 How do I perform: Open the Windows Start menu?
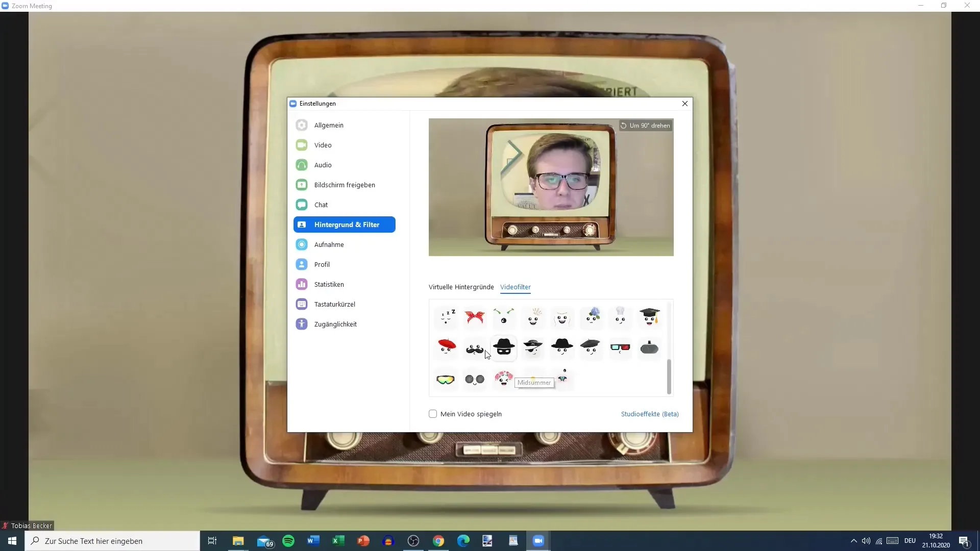(12, 541)
